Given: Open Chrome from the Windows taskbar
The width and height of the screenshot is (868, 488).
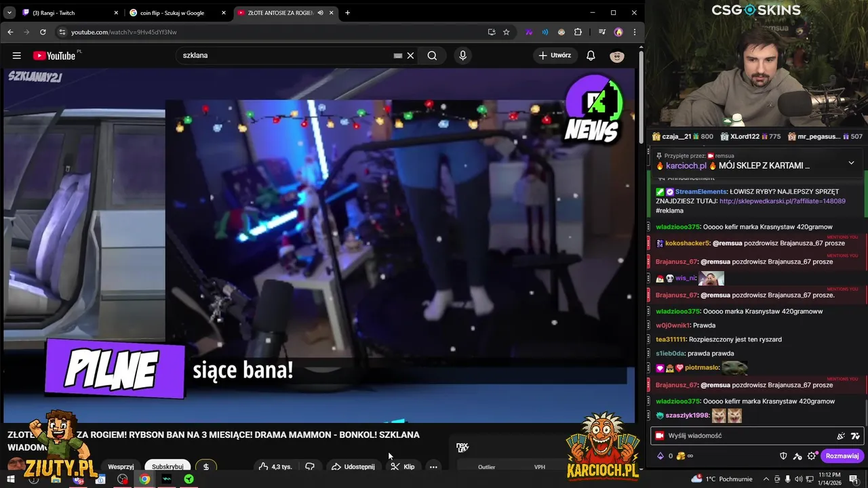Looking at the screenshot, I should (x=144, y=479).
